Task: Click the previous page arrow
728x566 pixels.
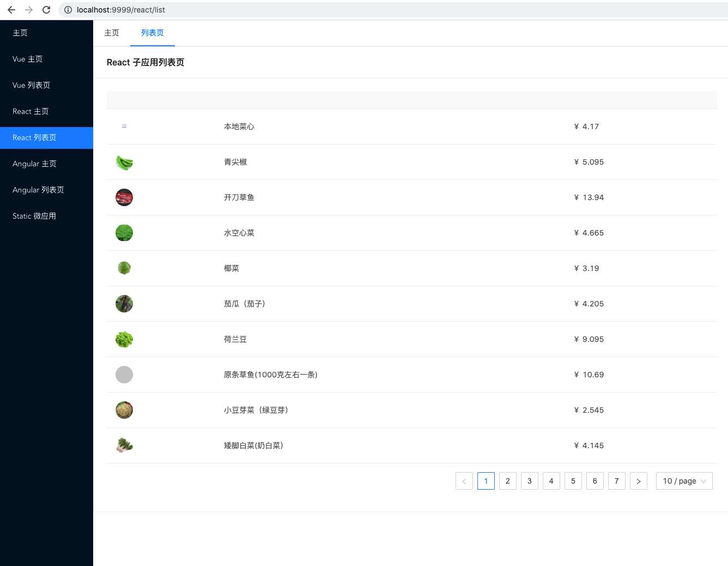Action: 464,480
